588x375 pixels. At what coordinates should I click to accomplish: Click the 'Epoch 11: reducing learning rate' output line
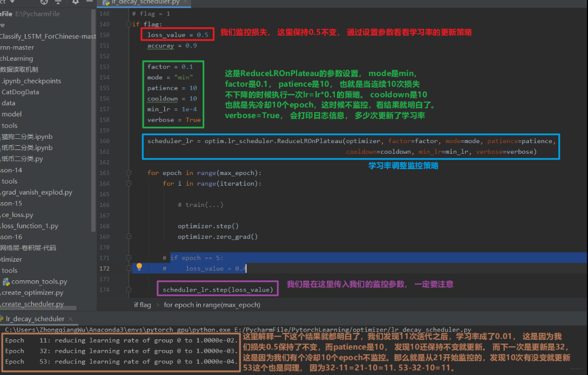click(122, 340)
